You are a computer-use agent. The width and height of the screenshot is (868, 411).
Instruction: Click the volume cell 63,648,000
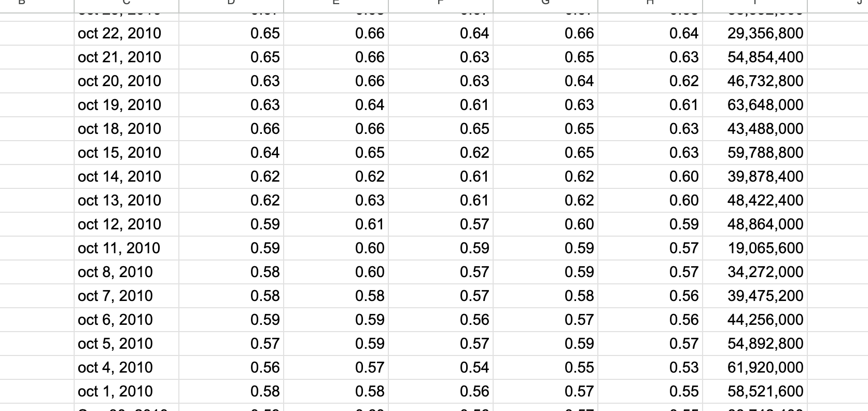755,105
